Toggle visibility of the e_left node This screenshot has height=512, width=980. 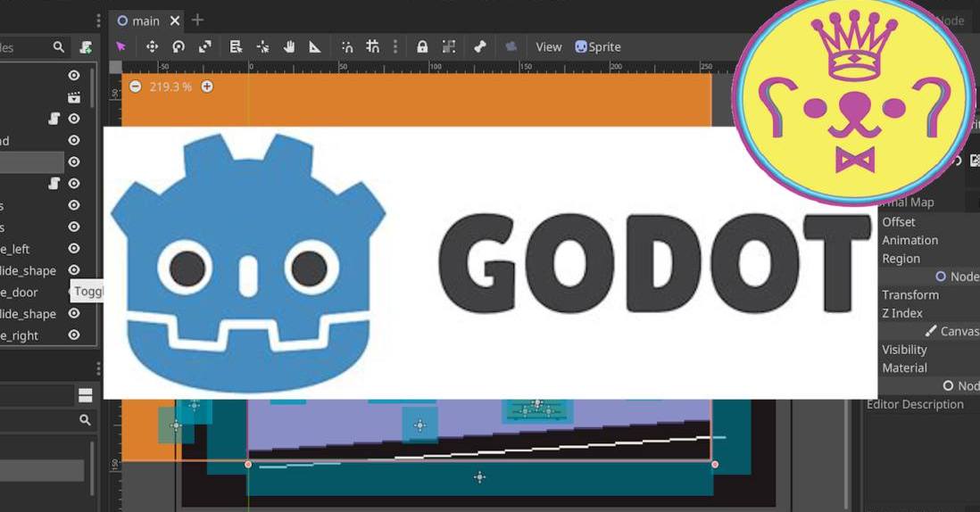pos(74,249)
